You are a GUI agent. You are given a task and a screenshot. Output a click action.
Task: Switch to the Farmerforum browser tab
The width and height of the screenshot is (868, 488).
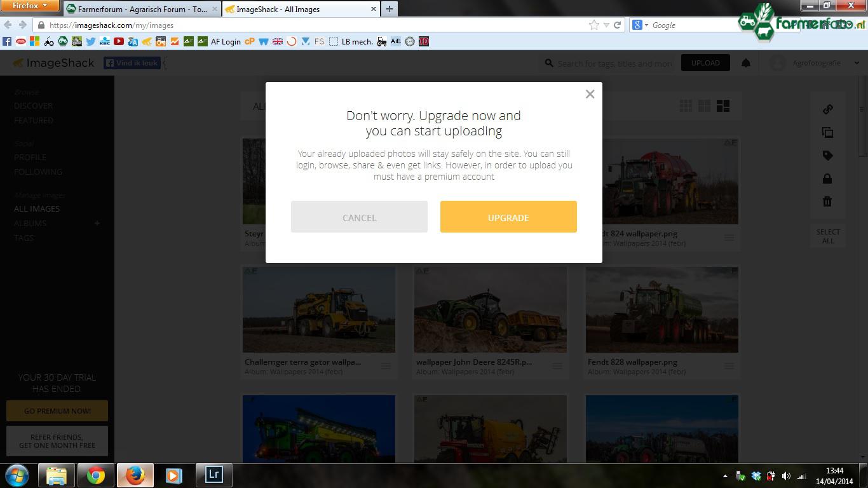pos(141,9)
